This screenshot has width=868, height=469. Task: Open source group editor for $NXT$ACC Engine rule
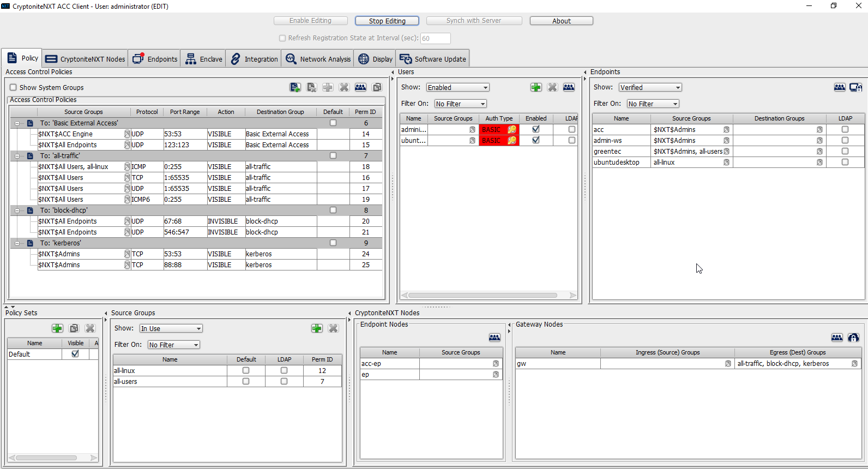(127, 134)
